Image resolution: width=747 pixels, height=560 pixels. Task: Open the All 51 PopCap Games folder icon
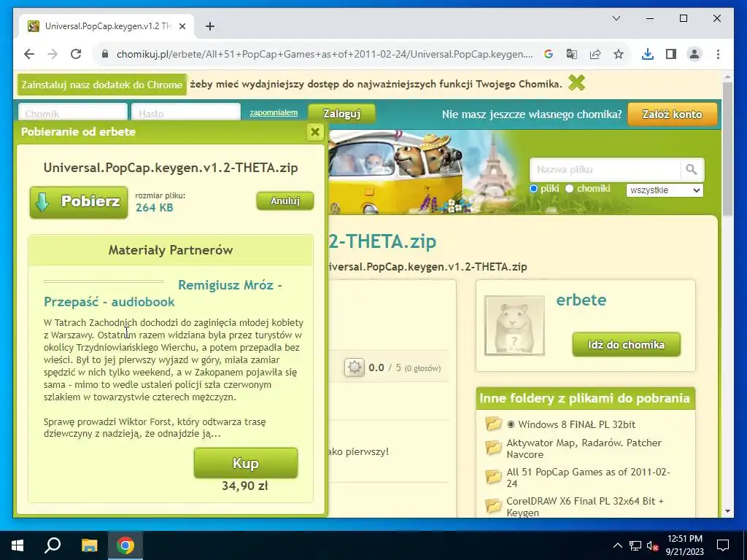pos(494,475)
